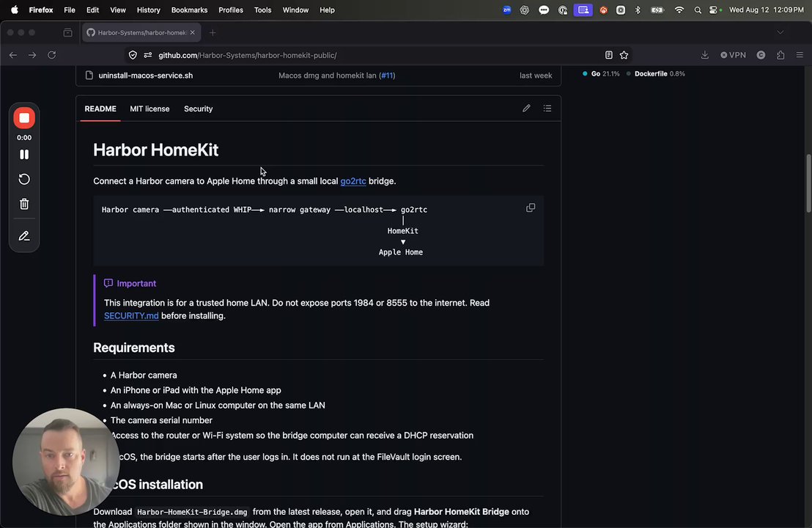Click the Requirements heading
The image size is (812, 528).
(x=133, y=348)
